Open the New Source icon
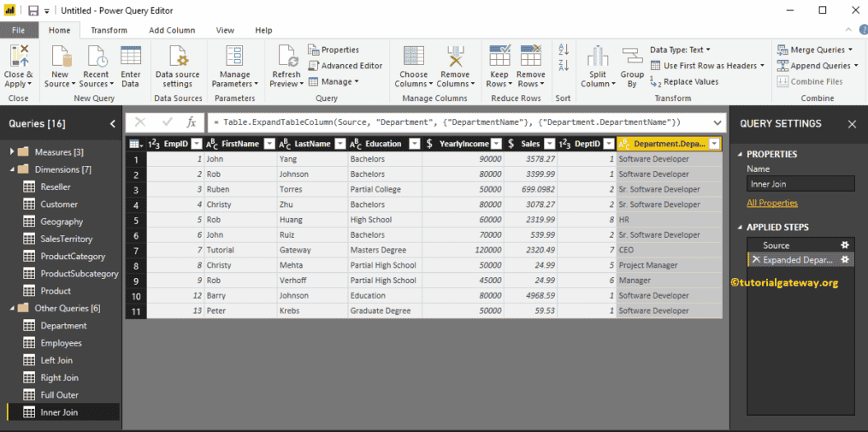The image size is (868, 432). pos(61,56)
